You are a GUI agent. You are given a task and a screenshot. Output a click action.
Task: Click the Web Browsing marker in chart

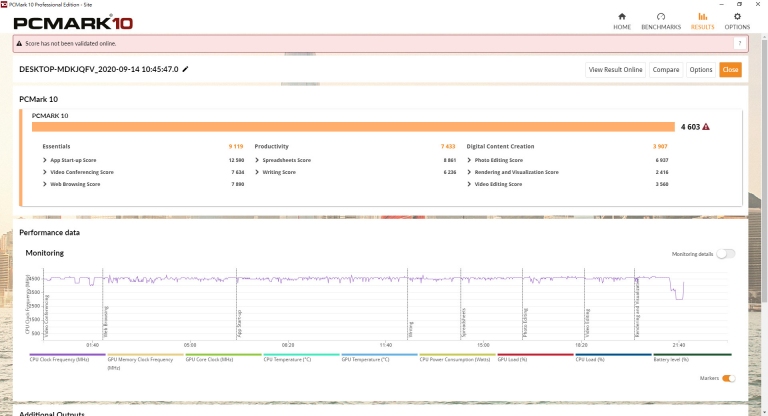[106, 321]
